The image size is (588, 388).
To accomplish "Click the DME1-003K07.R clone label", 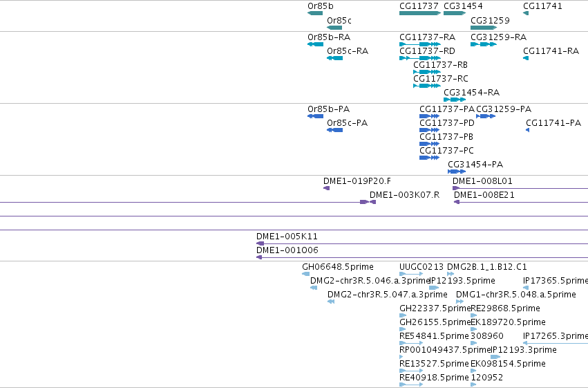I will coord(404,195).
